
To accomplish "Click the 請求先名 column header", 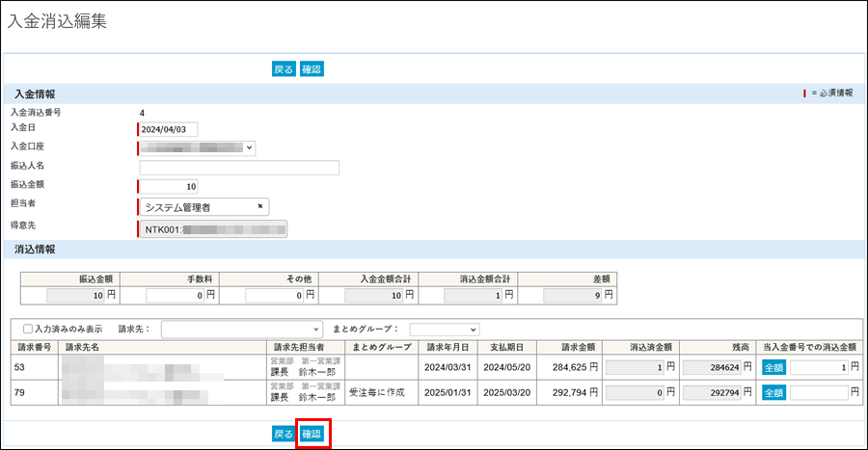I will tap(163, 347).
